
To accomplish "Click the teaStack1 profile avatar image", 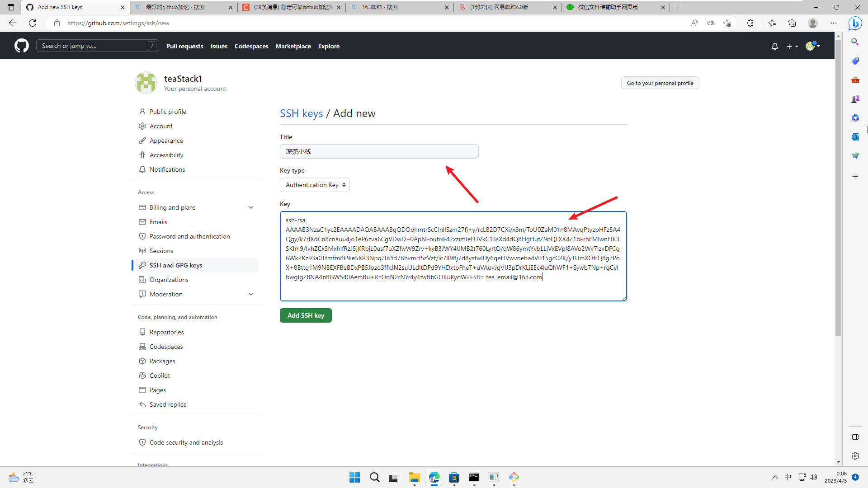I will (146, 83).
